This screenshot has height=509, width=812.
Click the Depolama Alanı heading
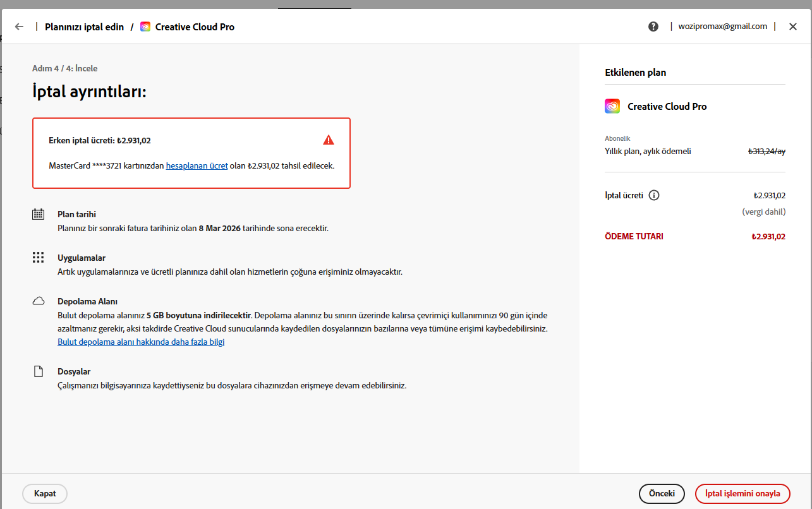(x=87, y=301)
